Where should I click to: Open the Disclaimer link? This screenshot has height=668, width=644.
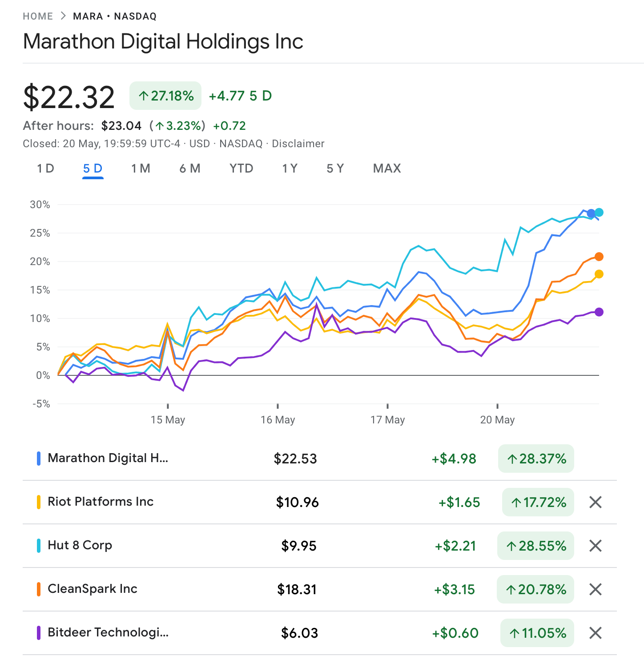coord(298,144)
